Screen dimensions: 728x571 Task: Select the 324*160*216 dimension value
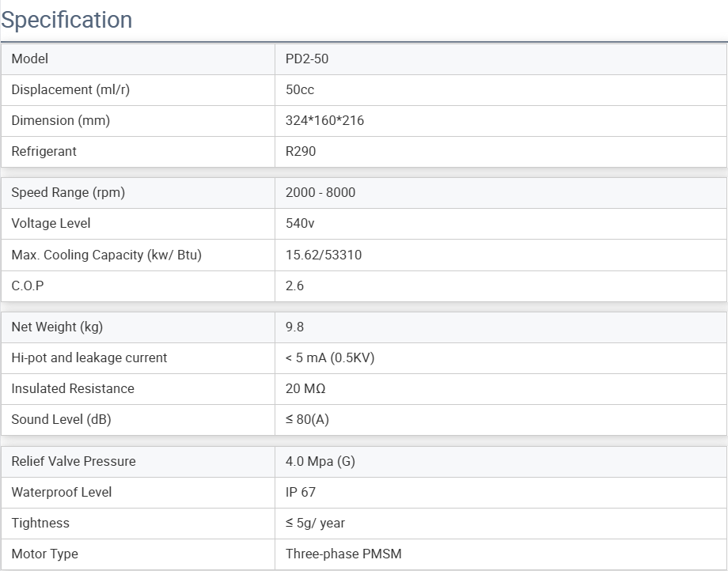tap(324, 120)
